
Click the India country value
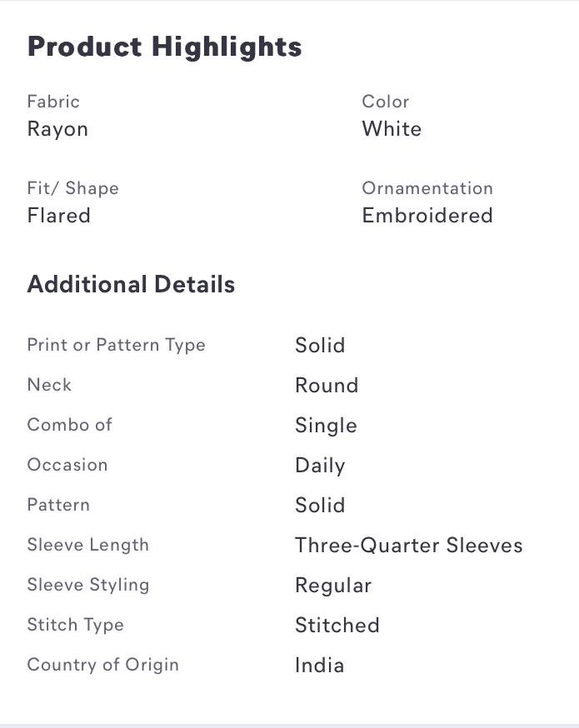click(x=320, y=666)
